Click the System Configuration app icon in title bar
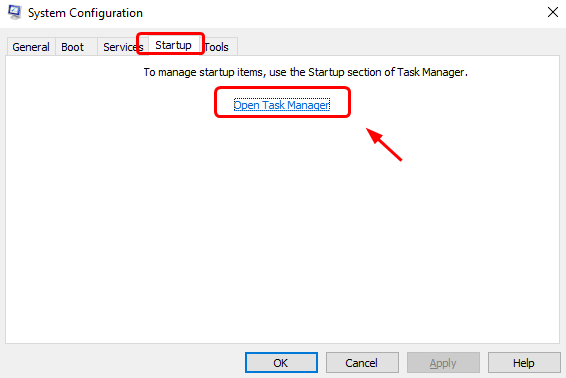Image resolution: width=566 pixels, height=378 pixels. (14, 12)
